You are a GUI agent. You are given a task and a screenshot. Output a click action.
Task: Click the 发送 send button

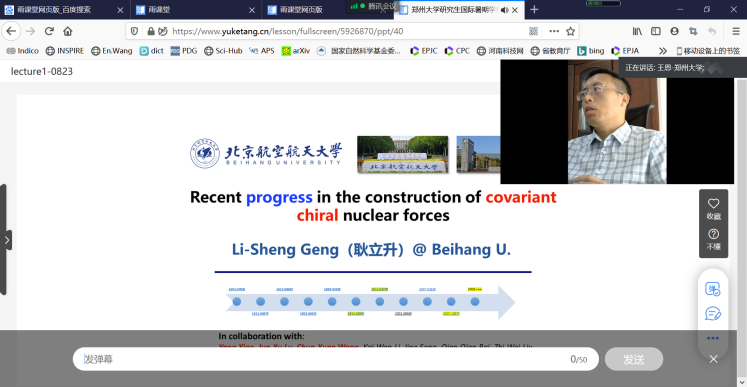634,359
